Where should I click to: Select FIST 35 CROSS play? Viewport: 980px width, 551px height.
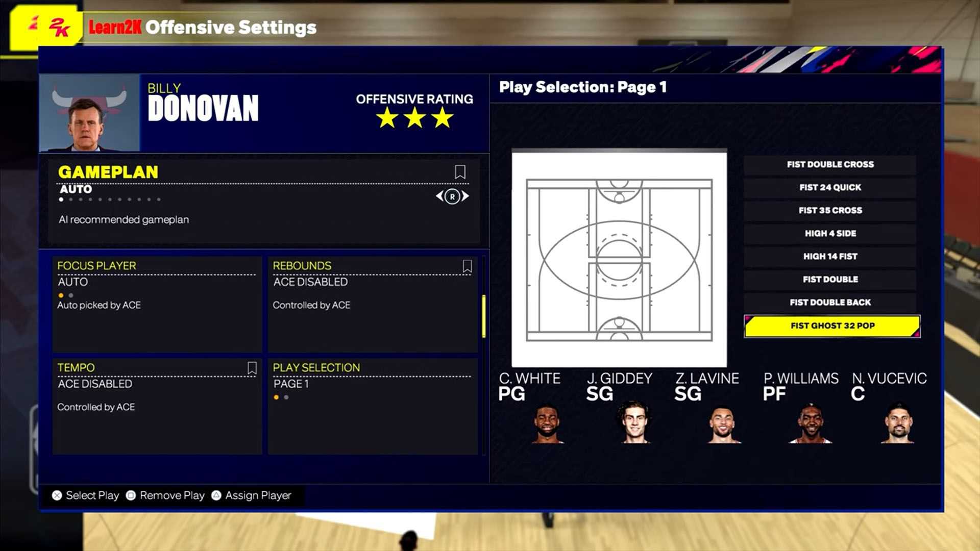click(x=829, y=210)
